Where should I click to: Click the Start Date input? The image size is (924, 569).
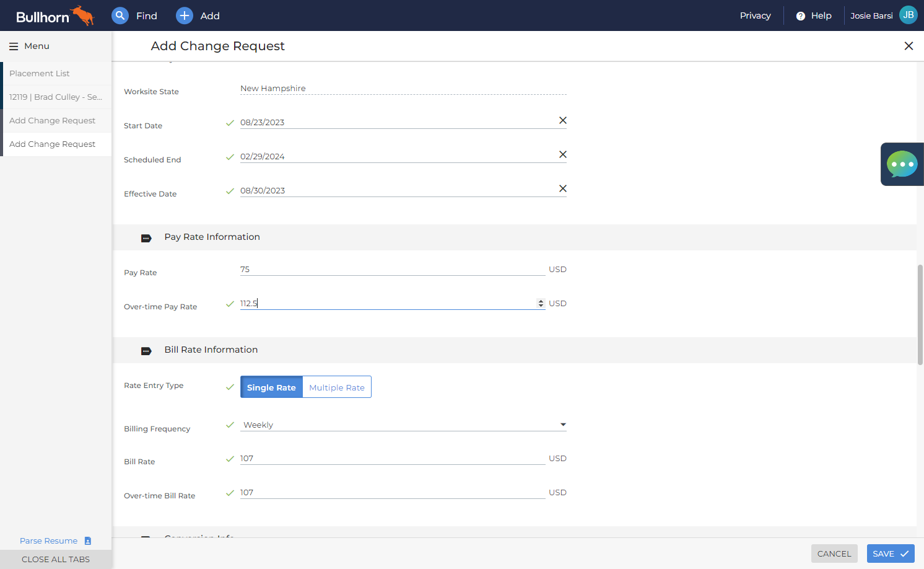pos(398,122)
